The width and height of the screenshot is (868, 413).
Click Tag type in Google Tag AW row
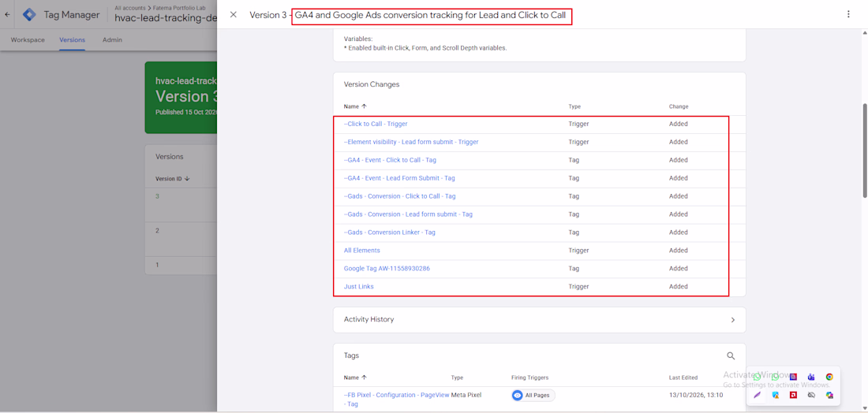(574, 268)
